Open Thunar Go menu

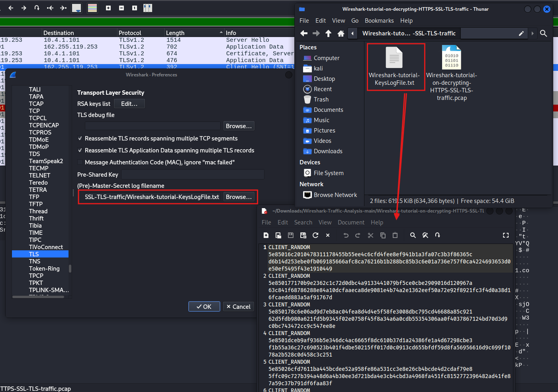click(355, 21)
